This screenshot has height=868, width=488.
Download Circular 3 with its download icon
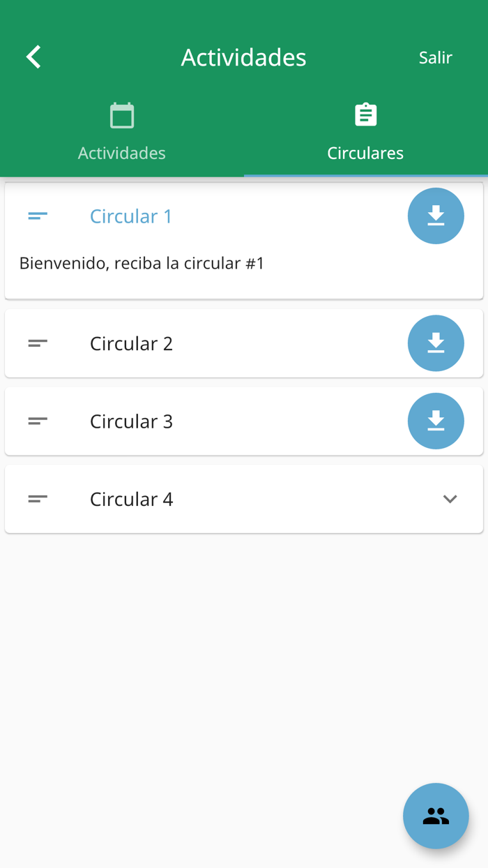point(436,421)
